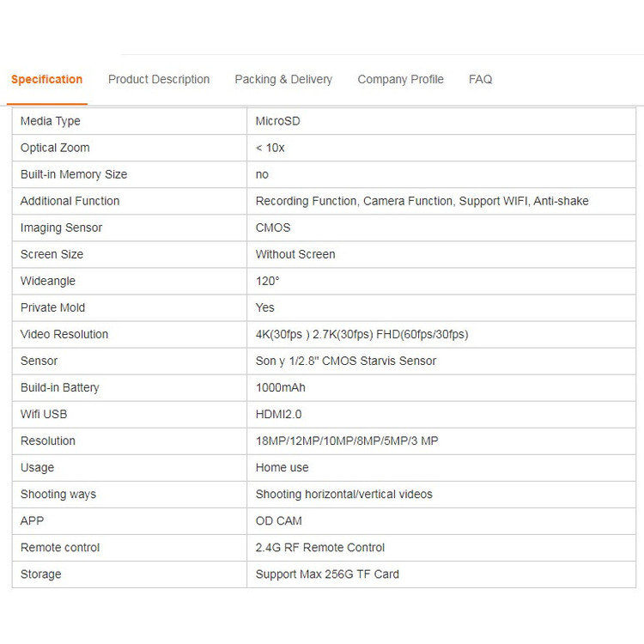The image size is (644, 644).
Task: Select the FAQ tab
Action: point(480,80)
